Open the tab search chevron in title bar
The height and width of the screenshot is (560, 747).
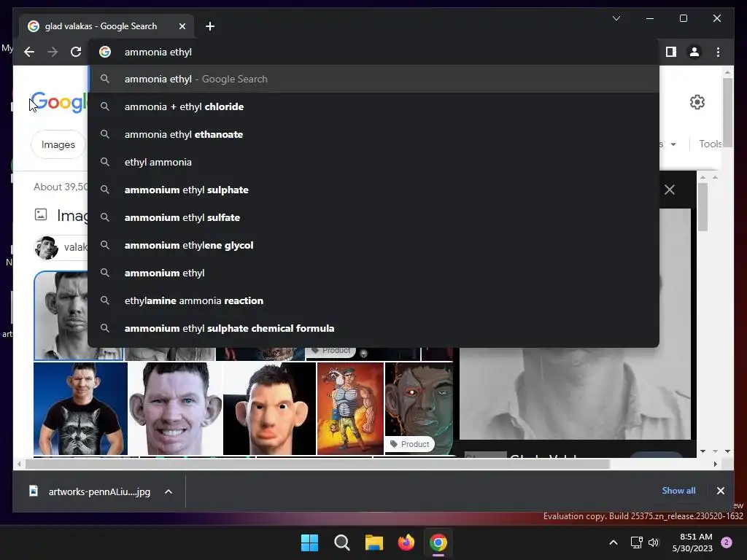616,18
